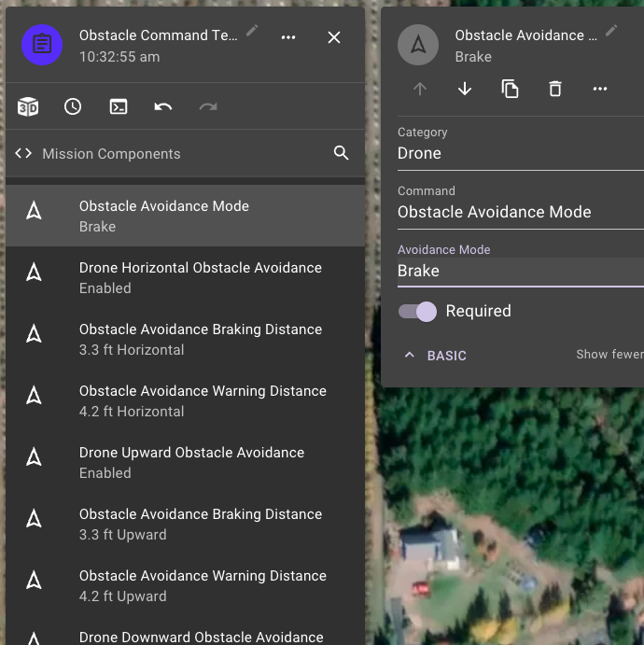Viewport: 644px width, 645px height.
Task: Toggle the Required switch
Action: point(417,312)
